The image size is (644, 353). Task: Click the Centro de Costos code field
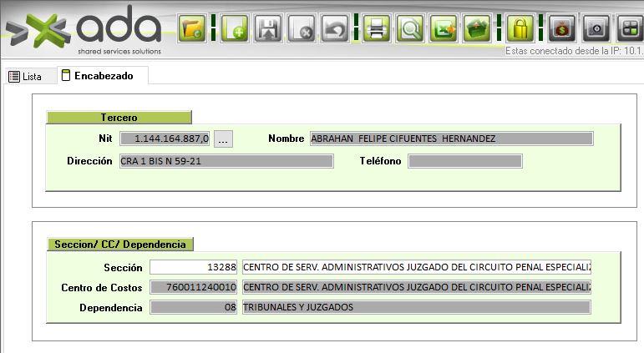194,287
